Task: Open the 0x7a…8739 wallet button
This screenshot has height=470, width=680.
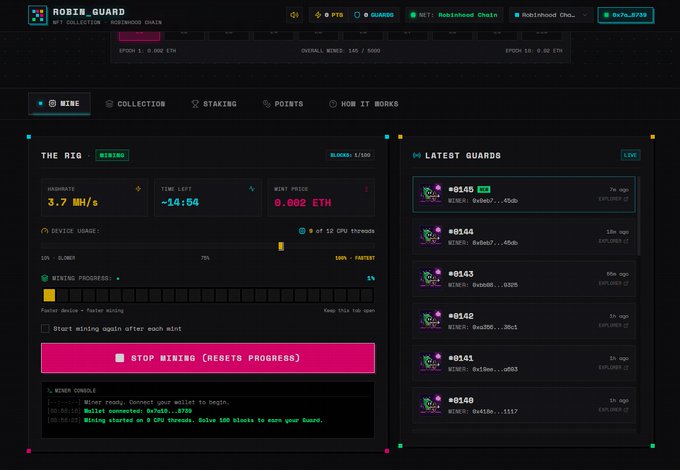Action: coord(625,15)
